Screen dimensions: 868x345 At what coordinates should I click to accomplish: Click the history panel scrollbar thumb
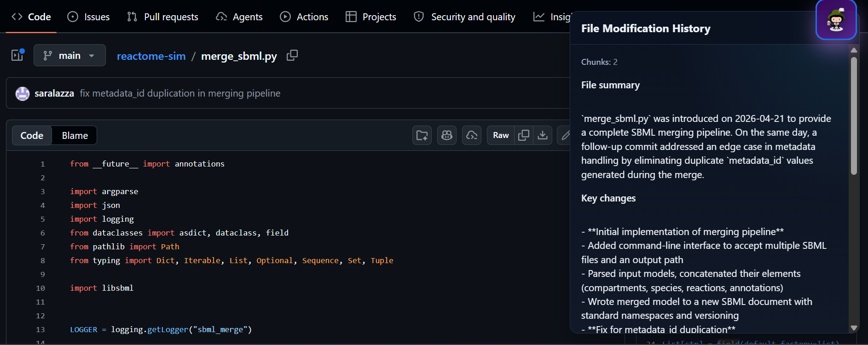tap(854, 115)
